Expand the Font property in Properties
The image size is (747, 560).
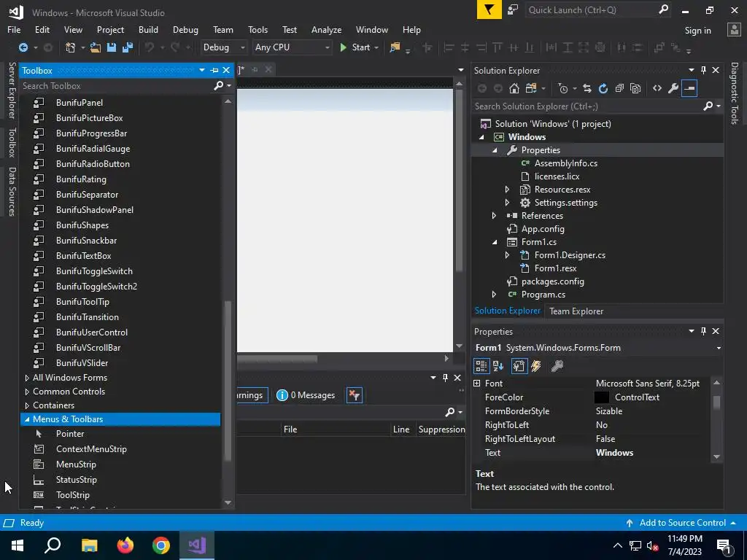pyautogui.click(x=477, y=384)
